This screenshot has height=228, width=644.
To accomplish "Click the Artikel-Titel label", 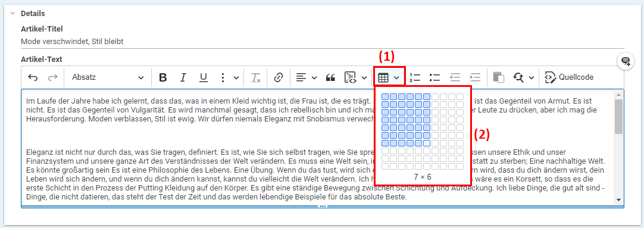I will [x=42, y=29].
